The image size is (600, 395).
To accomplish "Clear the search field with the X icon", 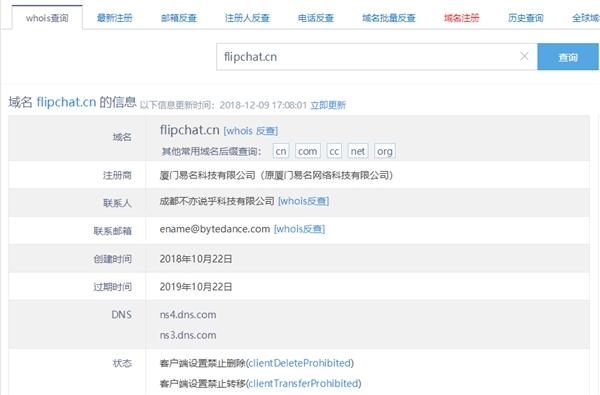I will (524, 56).
